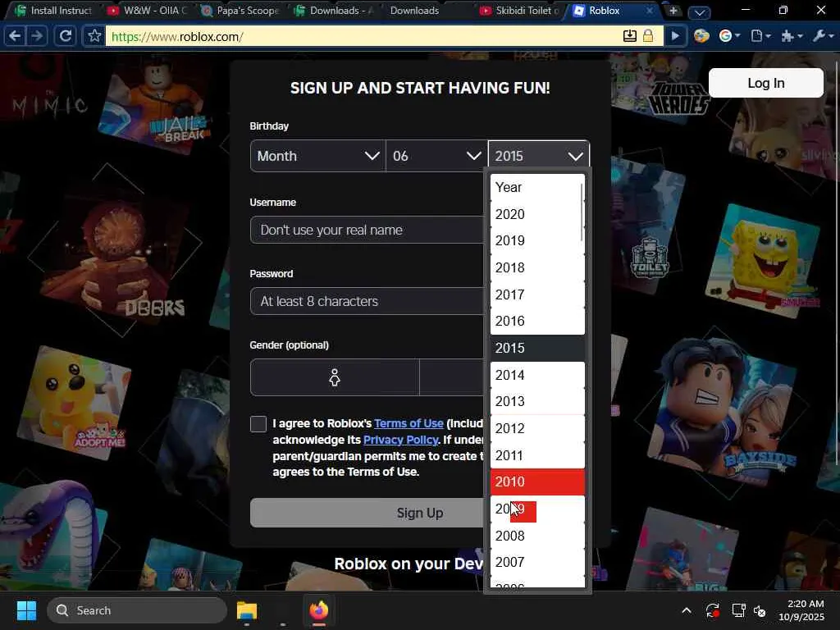Click the padlock icon in address bar
The width and height of the screenshot is (840, 630).
(x=648, y=36)
